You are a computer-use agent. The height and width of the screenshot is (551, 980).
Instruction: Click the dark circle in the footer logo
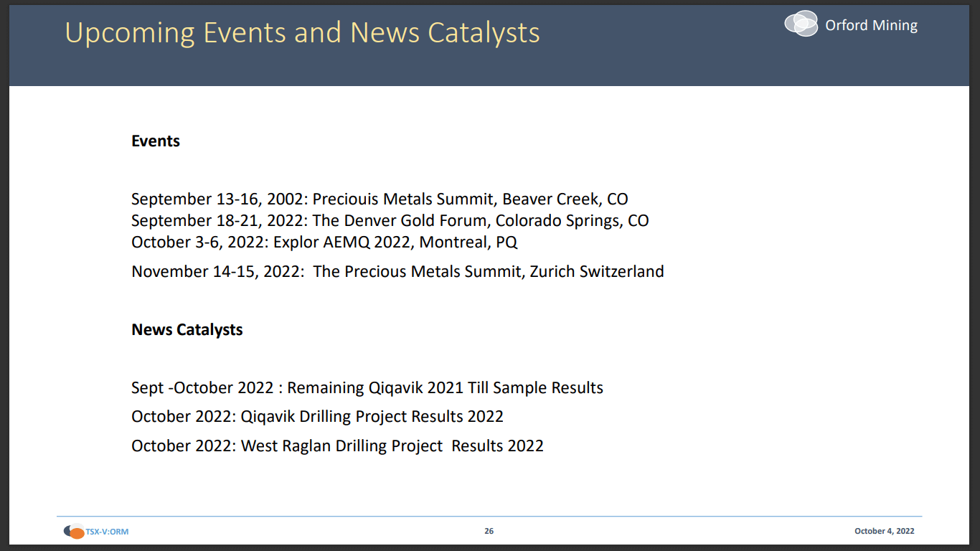point(68,532)
